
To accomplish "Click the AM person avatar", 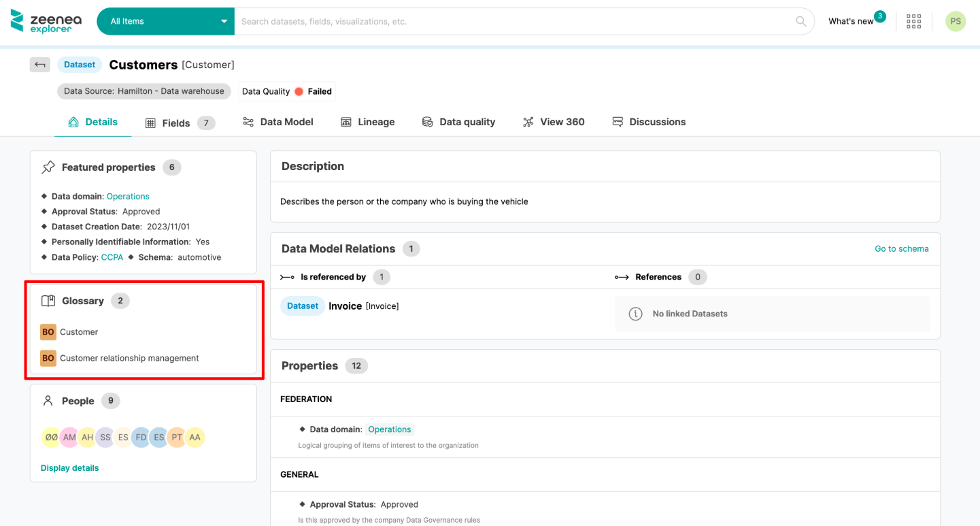I will point(69,438).
